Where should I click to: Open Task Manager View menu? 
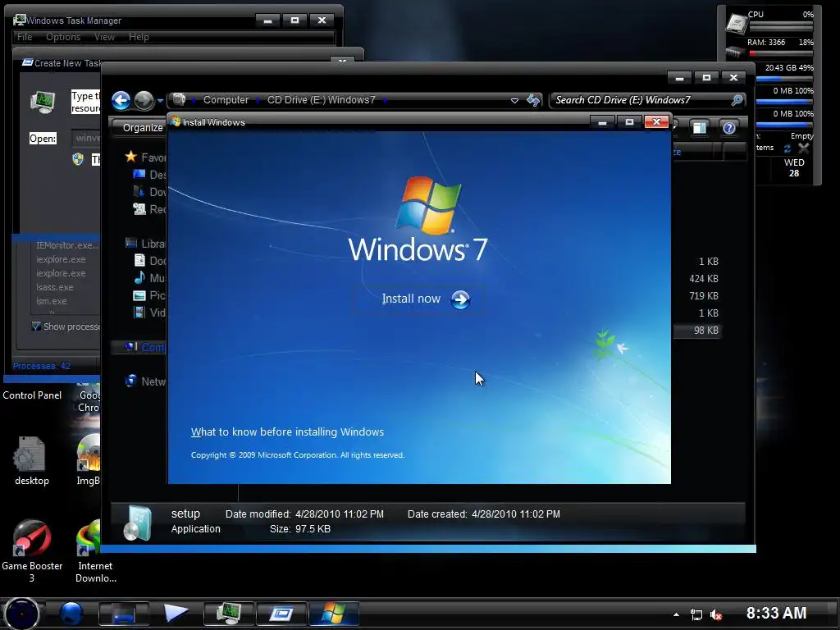(x=104, y=37)
